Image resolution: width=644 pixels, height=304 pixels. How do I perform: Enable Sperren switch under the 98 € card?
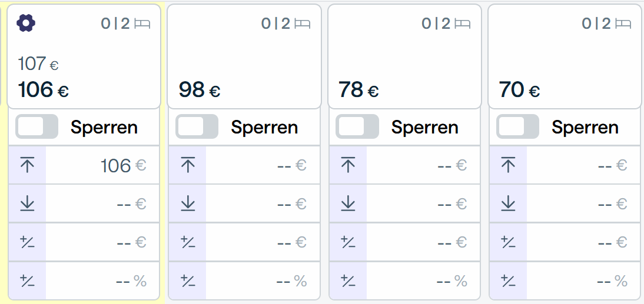(197, 126)
